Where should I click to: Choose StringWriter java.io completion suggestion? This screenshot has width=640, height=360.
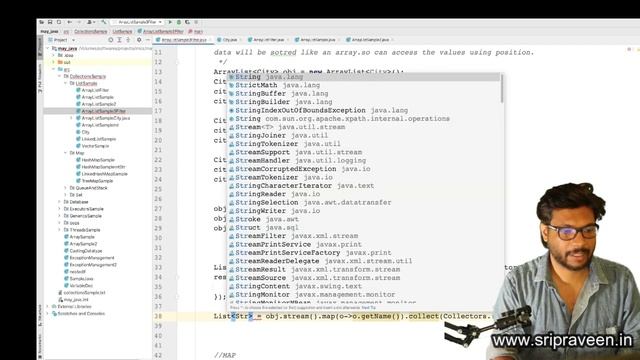tap(363, 211)
